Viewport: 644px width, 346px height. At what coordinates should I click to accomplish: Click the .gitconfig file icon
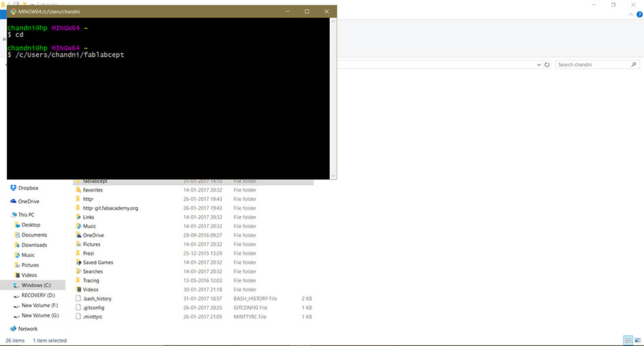pos(78,307)
